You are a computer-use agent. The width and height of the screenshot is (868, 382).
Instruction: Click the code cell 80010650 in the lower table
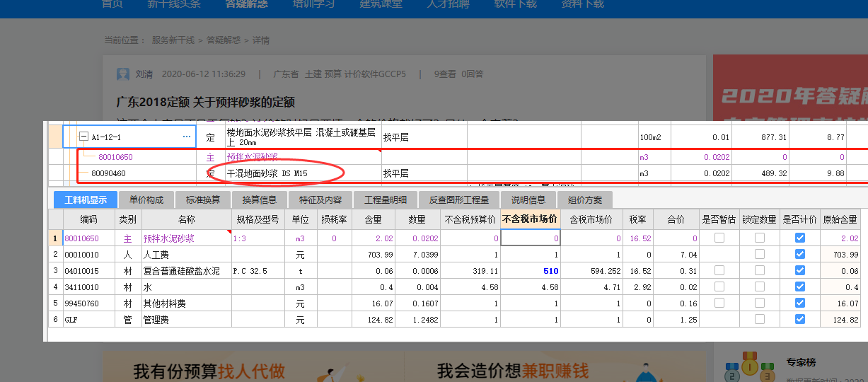(88, 238)
